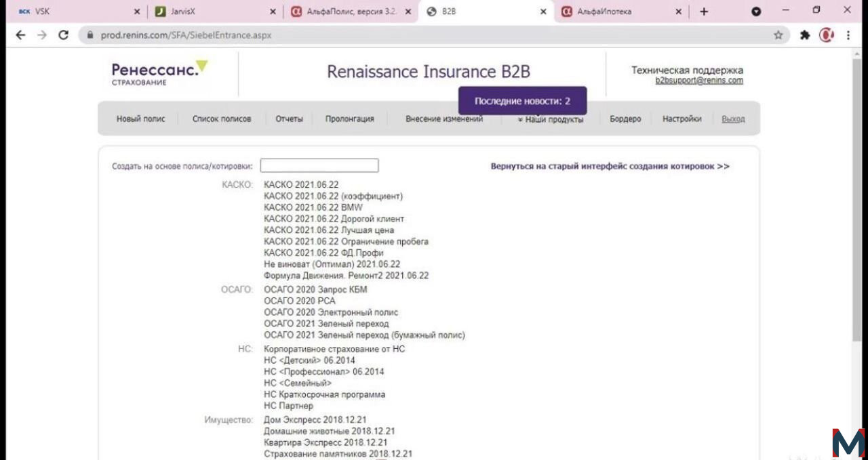Image resolution: width=868 pixels, height=460 pixels.
Task: Select ОСАГО 2020 Электронный полис
Action: tap(331, 312)
